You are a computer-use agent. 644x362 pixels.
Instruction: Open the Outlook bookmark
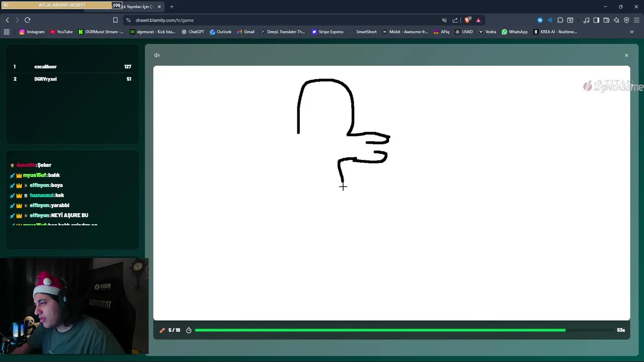point(220,32)
